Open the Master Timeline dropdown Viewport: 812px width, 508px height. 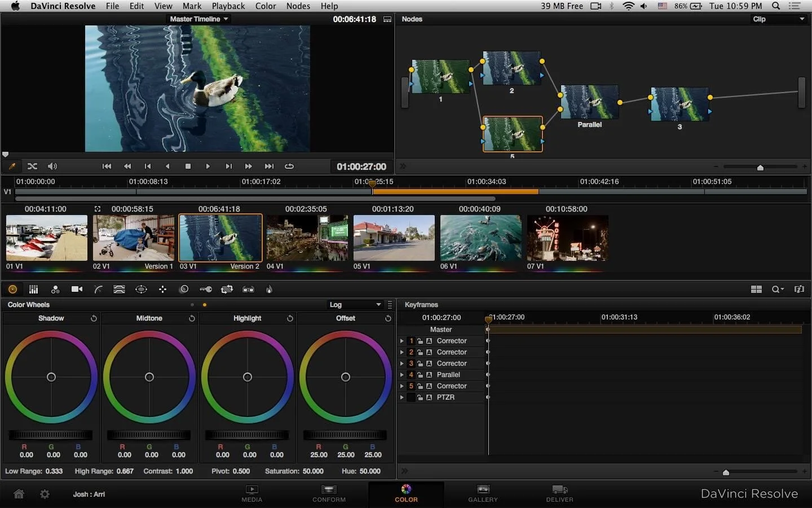click(x=199, y=19)
